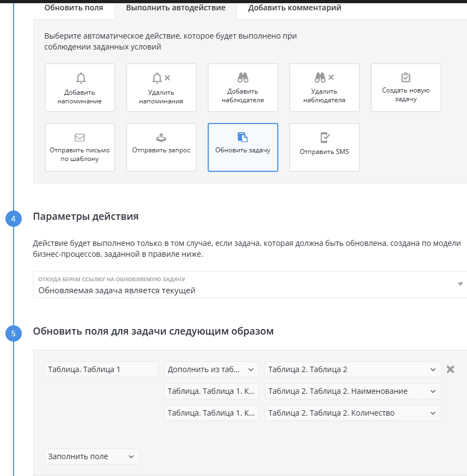Click the Send request icon tile

pos(161,147)
